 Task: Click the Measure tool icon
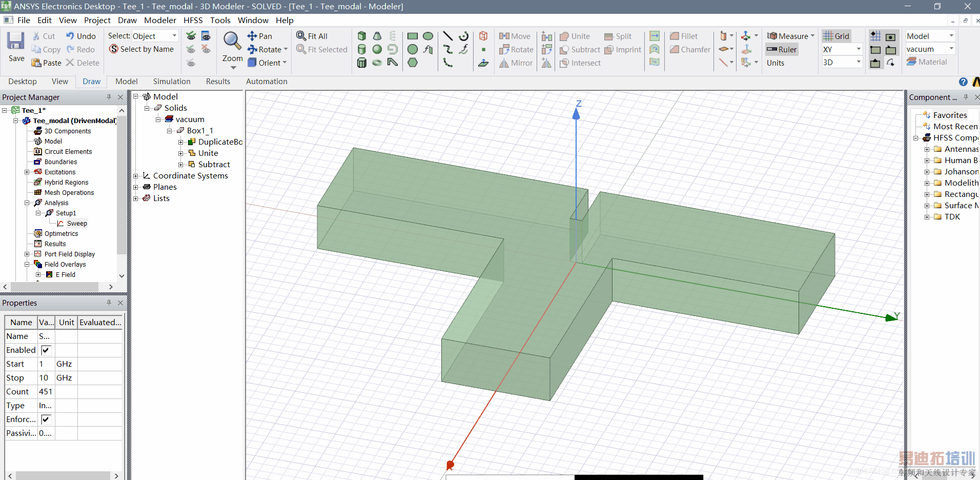click(772, 36)
